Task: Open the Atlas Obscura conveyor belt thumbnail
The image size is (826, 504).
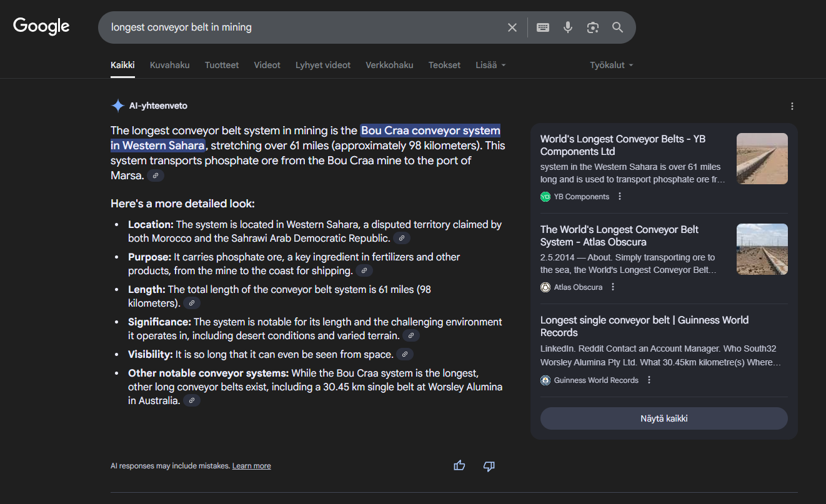Action: (762, 249)
